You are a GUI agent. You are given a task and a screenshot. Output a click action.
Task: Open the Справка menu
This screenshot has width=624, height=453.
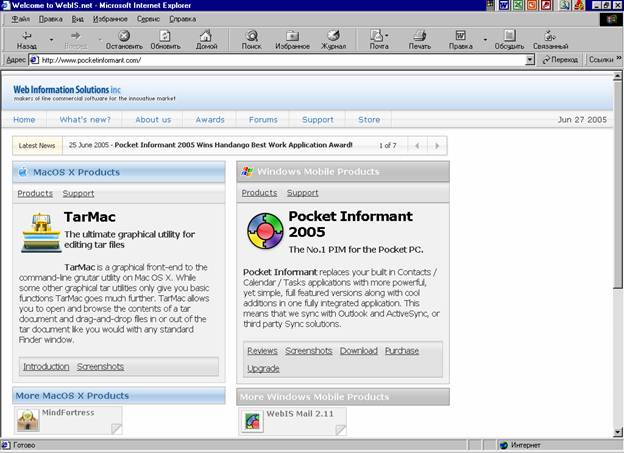coord(182,19)
